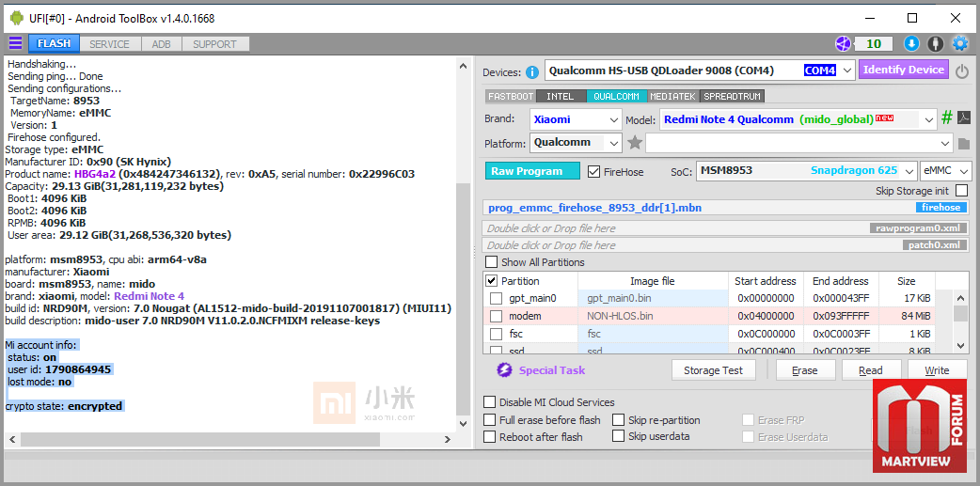This screenshot has width=980, height=486.
Task: Click the Android ToolBox app icon
Action: [16, 18]
